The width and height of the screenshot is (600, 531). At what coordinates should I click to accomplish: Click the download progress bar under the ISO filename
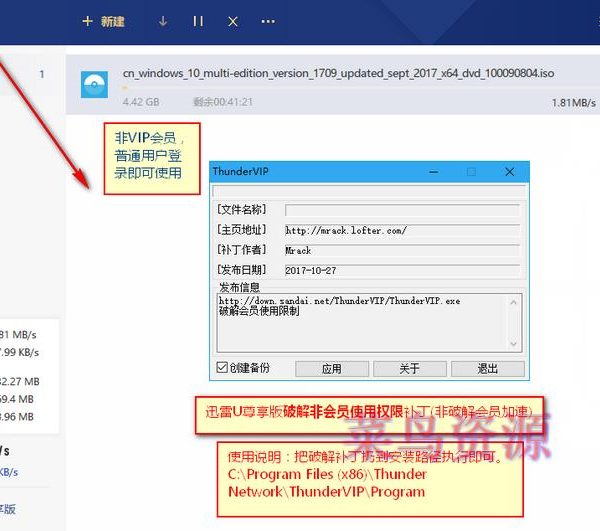coord(340,88)
